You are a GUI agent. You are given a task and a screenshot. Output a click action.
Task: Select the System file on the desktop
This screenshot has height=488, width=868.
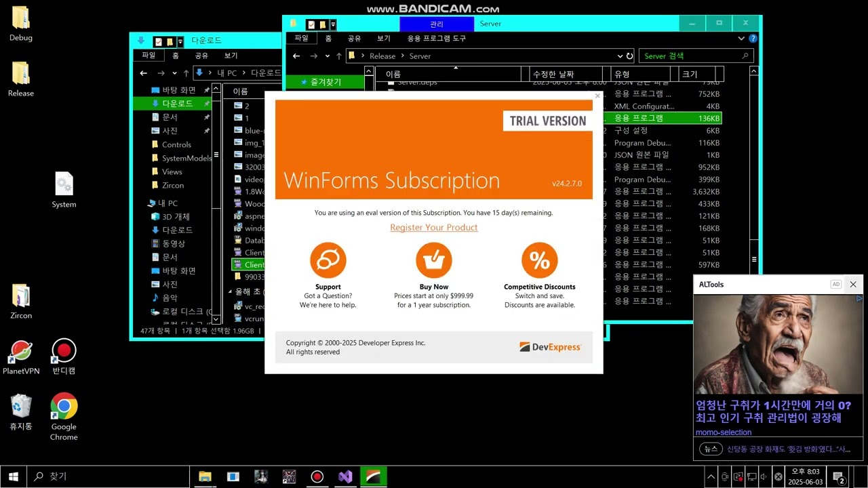click(x=64, y=190)
